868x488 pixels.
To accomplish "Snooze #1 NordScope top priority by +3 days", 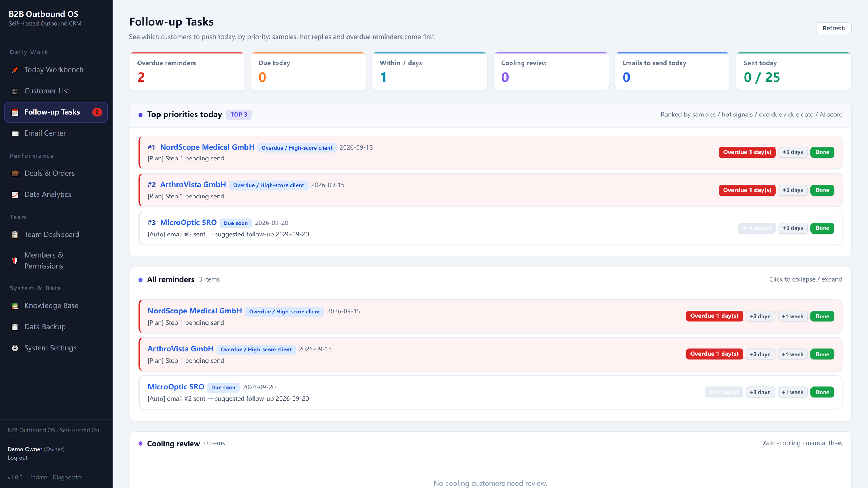I will [793, 152].
